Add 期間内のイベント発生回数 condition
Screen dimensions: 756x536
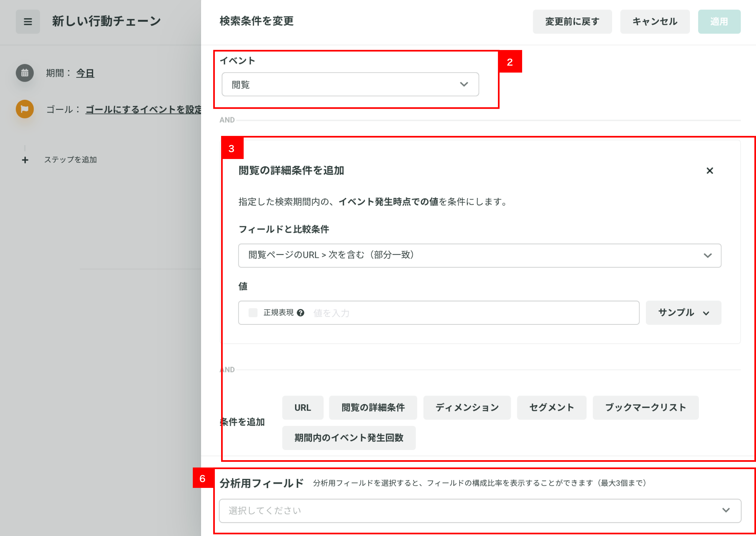coord(349,438)
